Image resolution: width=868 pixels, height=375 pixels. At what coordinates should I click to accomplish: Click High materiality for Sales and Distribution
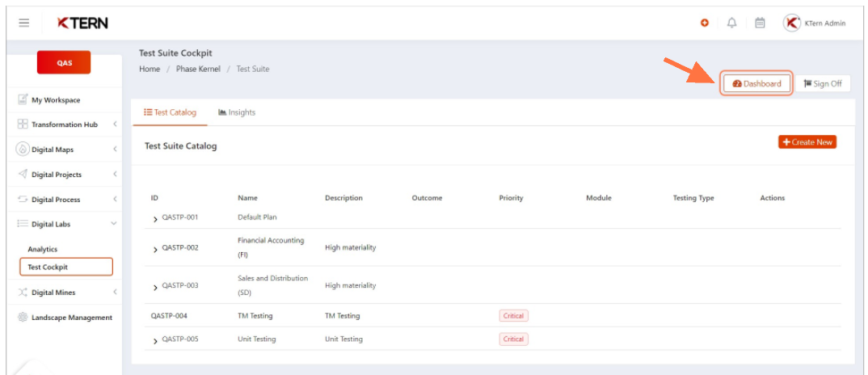tap(351, 285)
